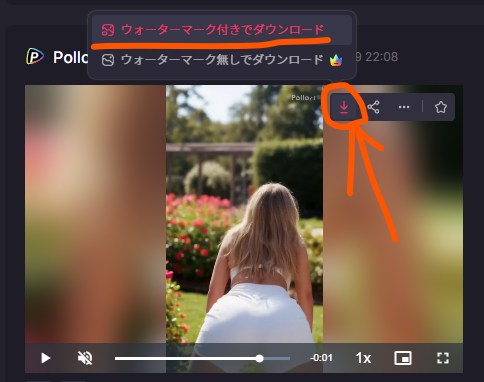484x382 pixels.
Task: Toggle picture-in-picture mode
Action: 403,358
